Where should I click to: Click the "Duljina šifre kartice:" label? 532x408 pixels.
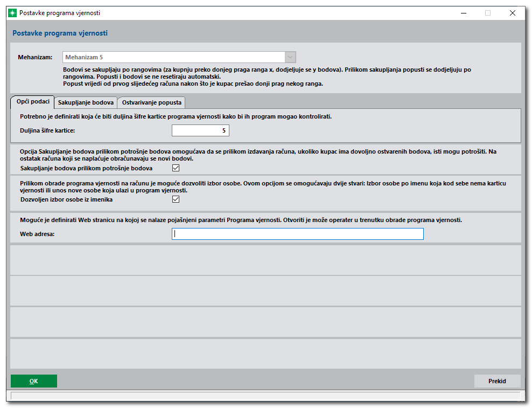(47, 130)
